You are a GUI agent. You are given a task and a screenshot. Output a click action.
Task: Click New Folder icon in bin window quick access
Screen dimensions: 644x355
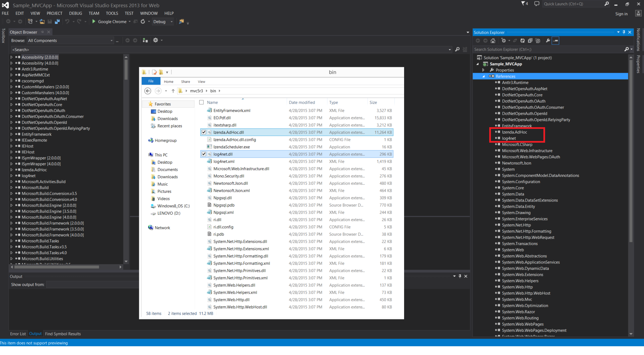[161, 72]
